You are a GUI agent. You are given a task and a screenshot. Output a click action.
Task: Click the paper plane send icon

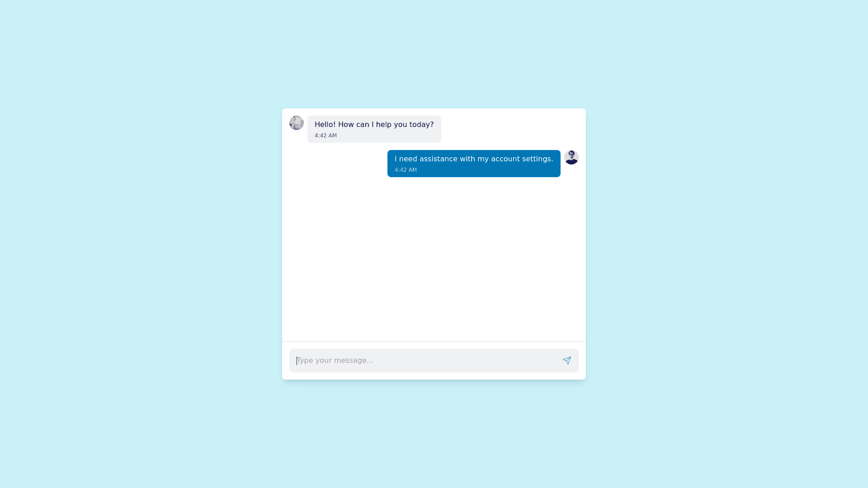click(567, 361)
